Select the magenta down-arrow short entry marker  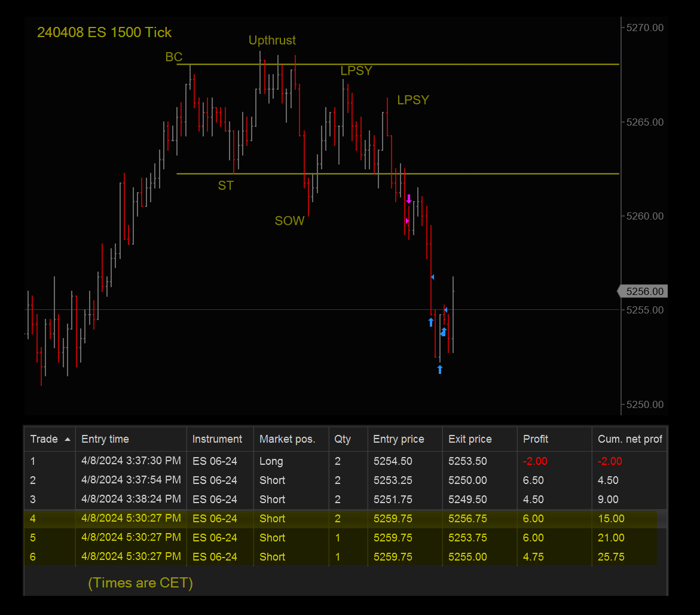pyautogui.click(x=409, y=199)
